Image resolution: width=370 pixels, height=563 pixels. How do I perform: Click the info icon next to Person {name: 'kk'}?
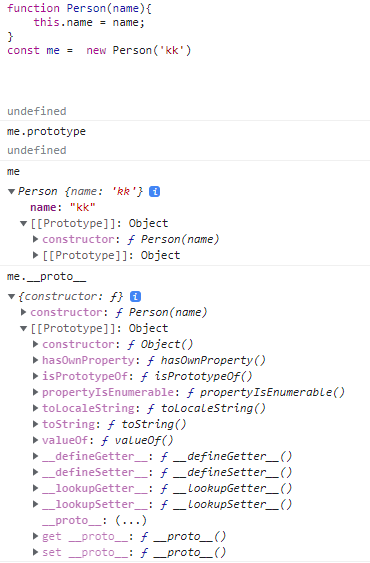[154, 192]
